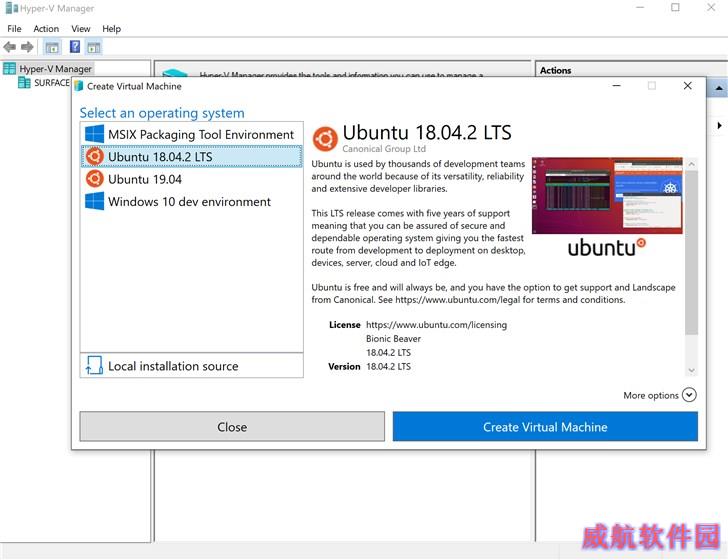The width and height of the screenshot is (728, 560).
Task: Click the large Ubuntu logo in details header
Action: click(325, 138)
